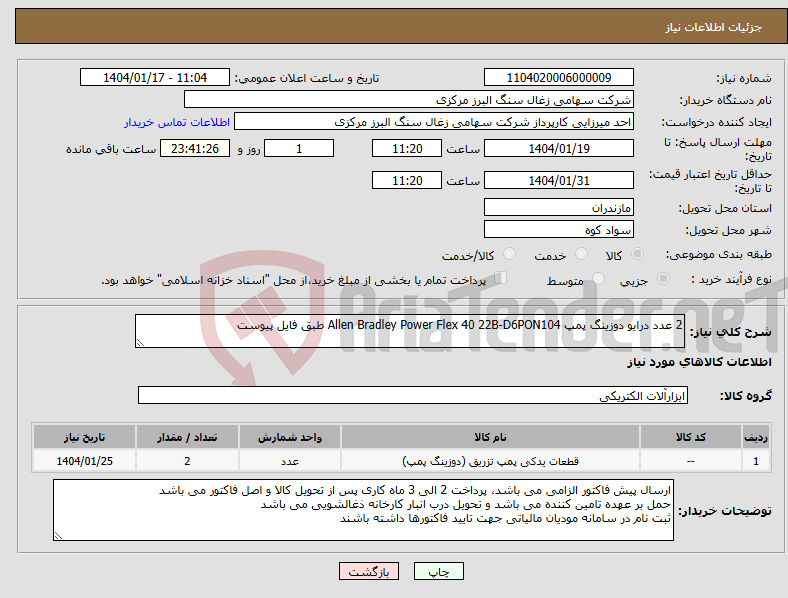Screen dimensions: 788x598
Task: Click the need date cell 1404/01/25
Action: pyautogui.click(x=84, y=461)
